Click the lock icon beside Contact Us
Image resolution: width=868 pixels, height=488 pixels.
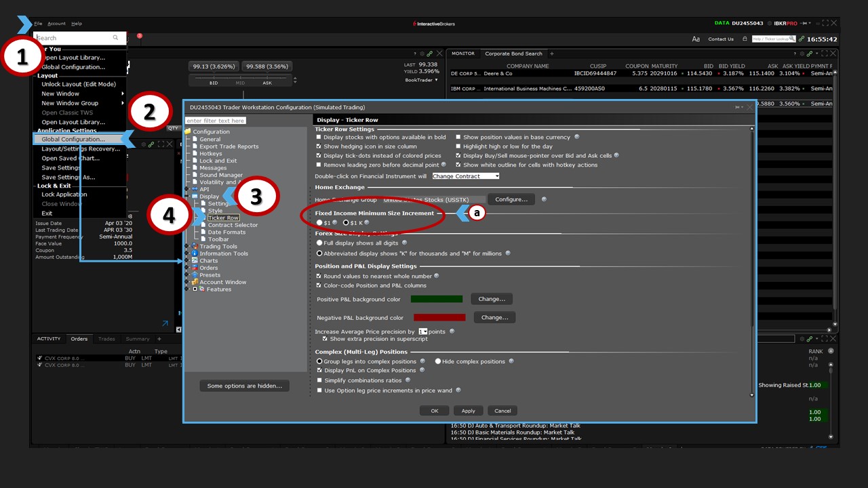(x=745, y=39)
